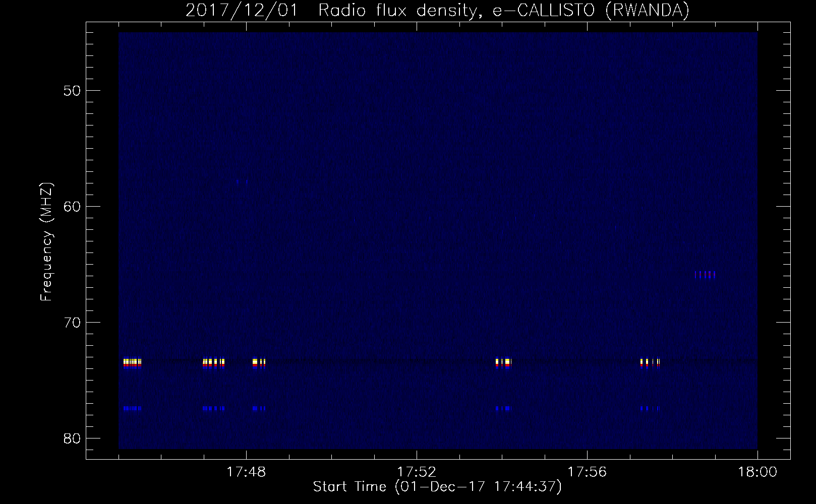816x504 pixels.
Task: Click the 17:48 time tick label
Action: click(x=246, y=472)
